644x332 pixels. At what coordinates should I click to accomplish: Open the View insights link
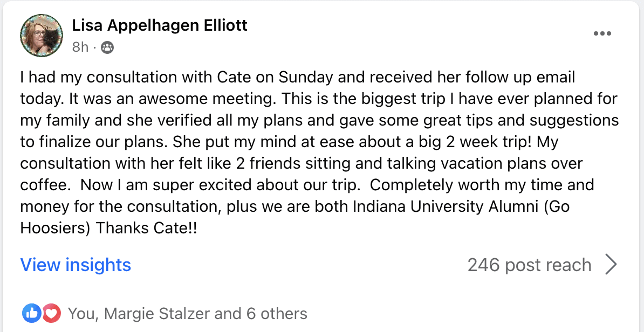click(x=76, y=265)
